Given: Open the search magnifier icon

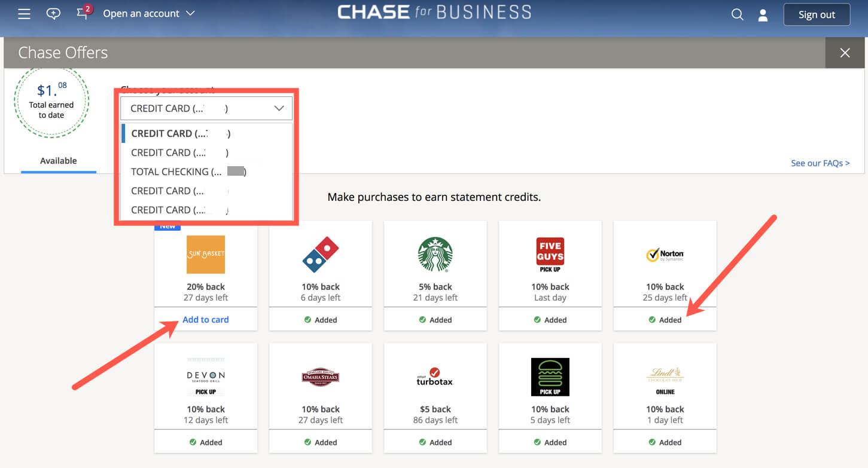Looking at the screenshot, I should (x=737, y=14).
